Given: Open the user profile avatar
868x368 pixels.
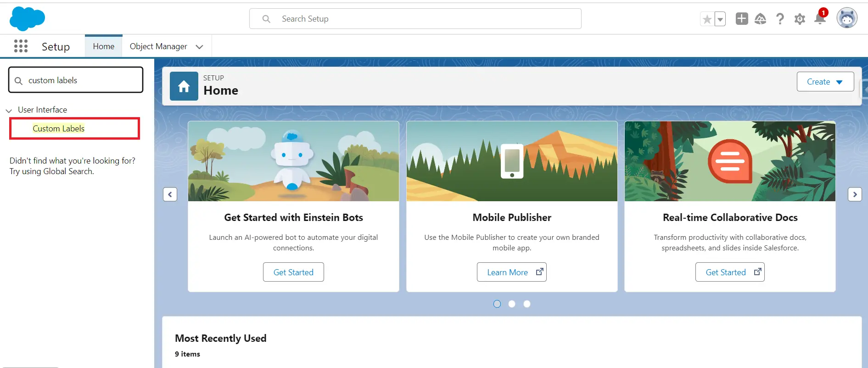Looking at the screenshot, I should [846, 19].
